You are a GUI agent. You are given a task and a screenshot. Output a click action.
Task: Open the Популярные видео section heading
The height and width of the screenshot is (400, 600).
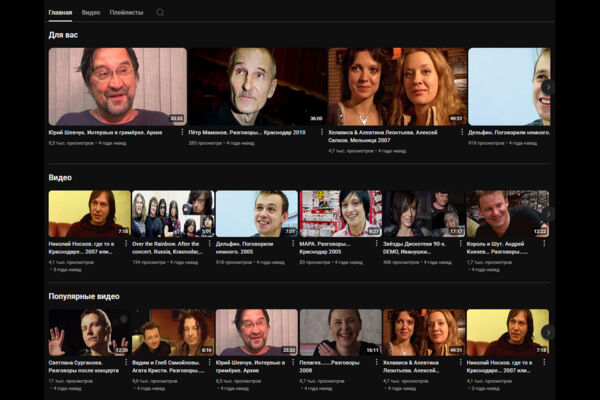pyautogui.click(x=84, y=296)
